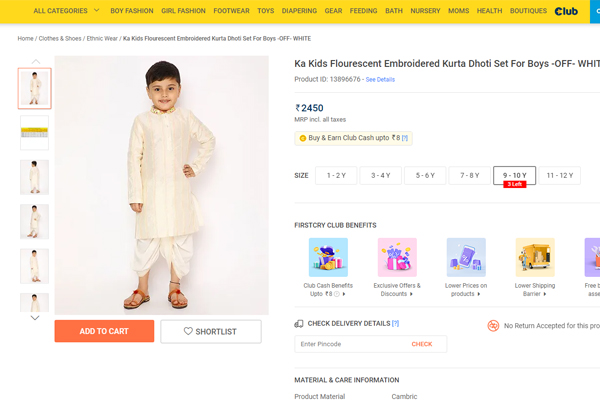
Task: Click the delivery truck icon
Action: pos(299,324)
